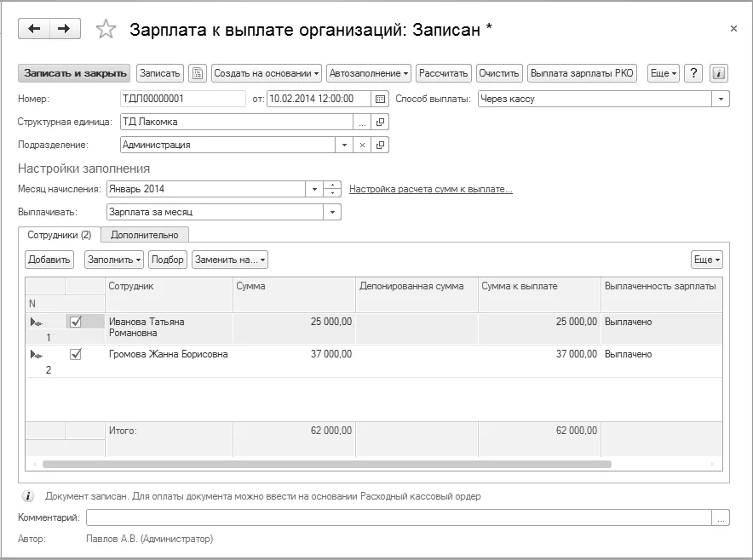Click the Записать button
Screen dimensions: 753x560
click(160, 73)
